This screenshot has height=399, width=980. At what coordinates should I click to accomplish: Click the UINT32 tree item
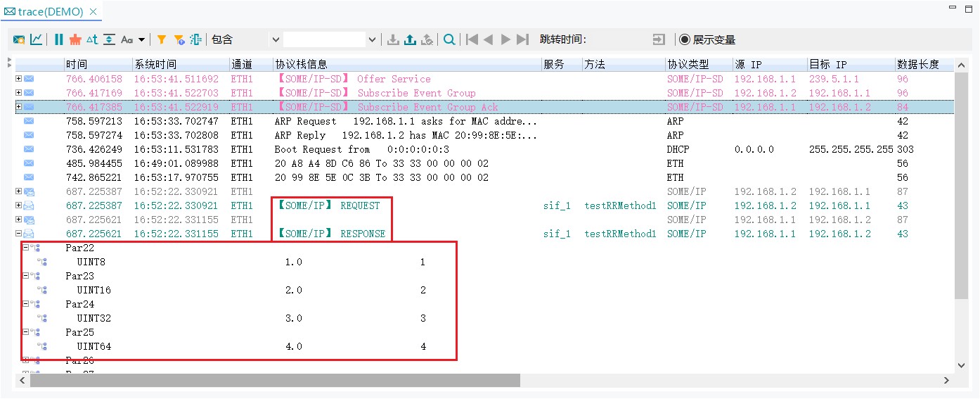(x=94, y=318)
